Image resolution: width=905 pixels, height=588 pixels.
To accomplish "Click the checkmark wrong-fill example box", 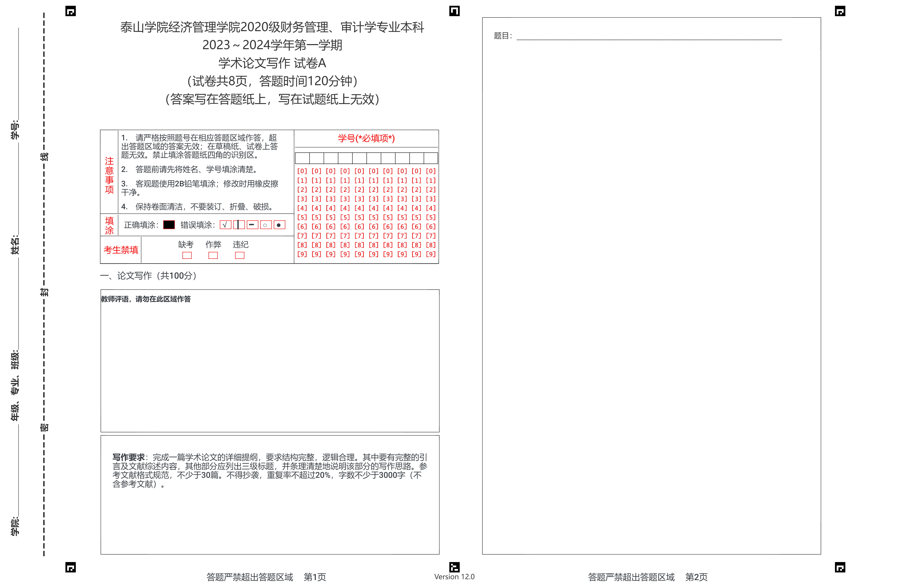I will (x=226, y=225).
